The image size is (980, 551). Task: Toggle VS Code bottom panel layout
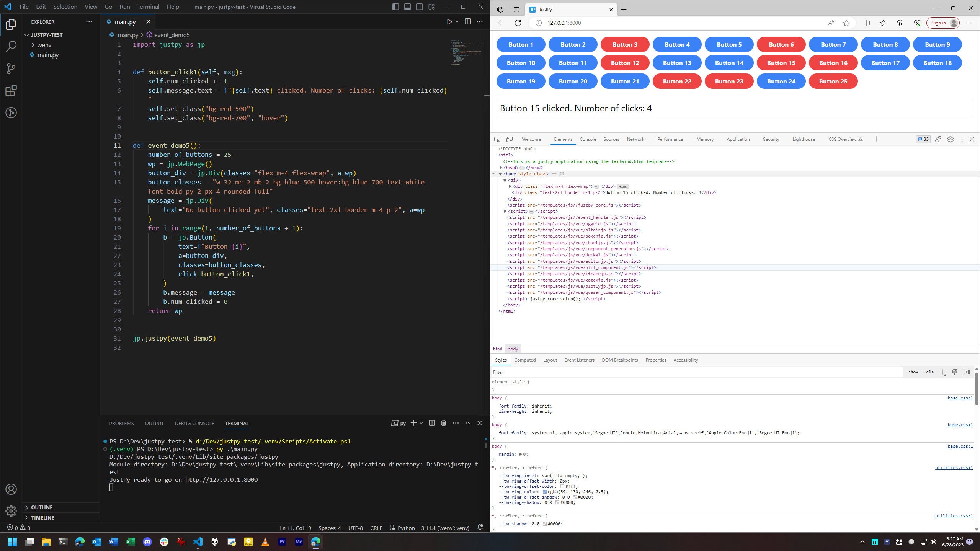click(x=407, y=7)
